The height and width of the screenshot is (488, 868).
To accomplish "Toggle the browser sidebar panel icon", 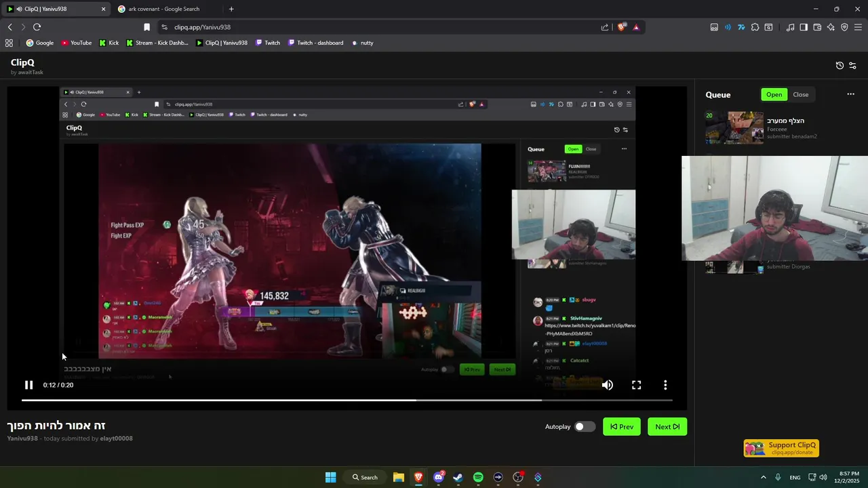I will click(x=804, y=27).
